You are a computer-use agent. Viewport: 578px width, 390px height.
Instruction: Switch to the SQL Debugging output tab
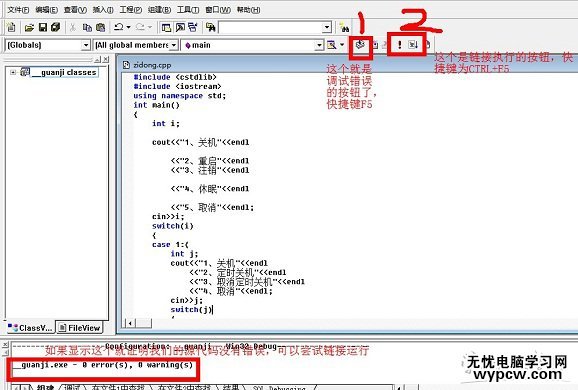(x=279, y=388)
